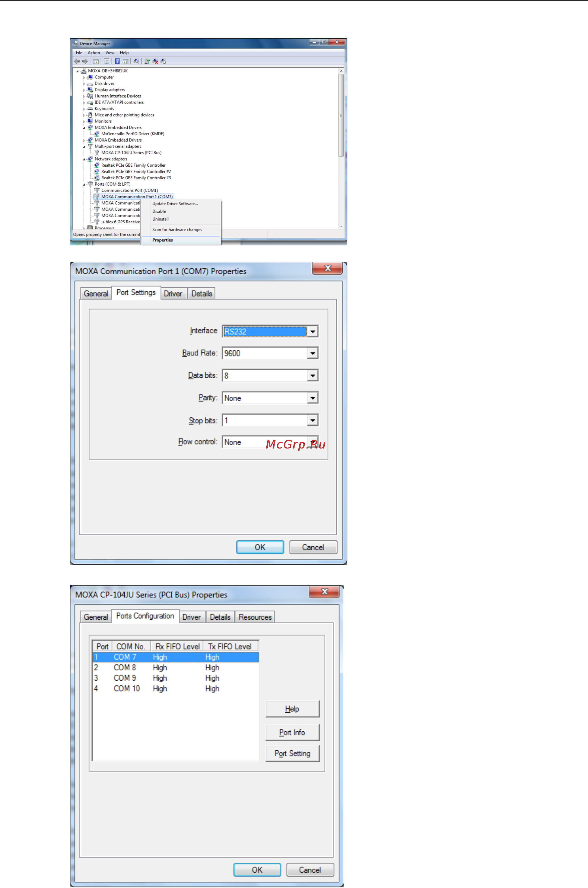Collapse the Network adapters node
This screenshot has width=588, height=888.
84,159
